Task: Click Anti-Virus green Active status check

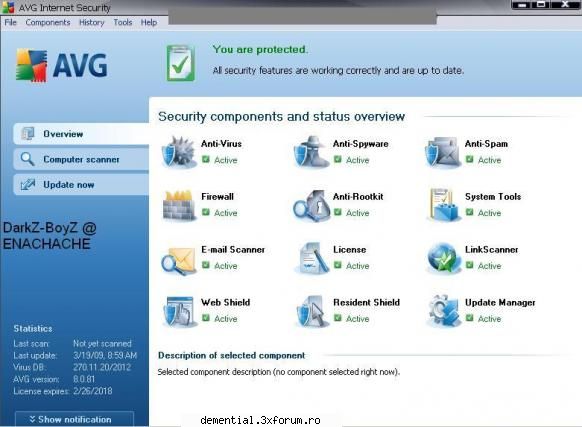Action: [x=206, y=160]
